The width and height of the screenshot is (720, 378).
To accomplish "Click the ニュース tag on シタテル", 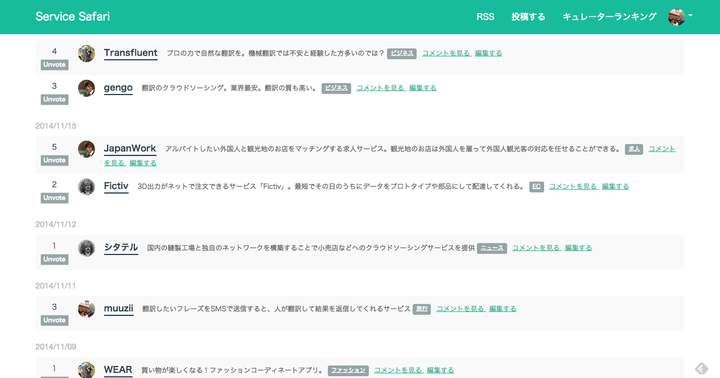I will [x=492, y=248].
